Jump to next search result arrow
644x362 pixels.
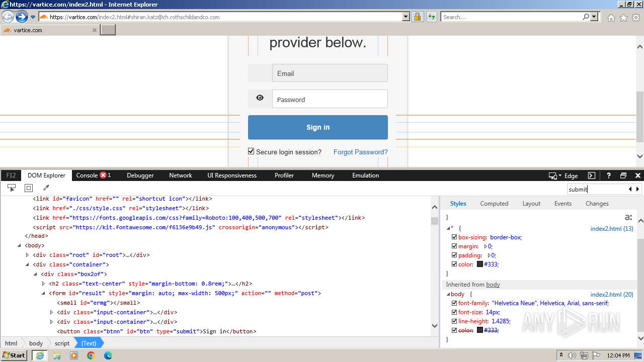(638, 189)
